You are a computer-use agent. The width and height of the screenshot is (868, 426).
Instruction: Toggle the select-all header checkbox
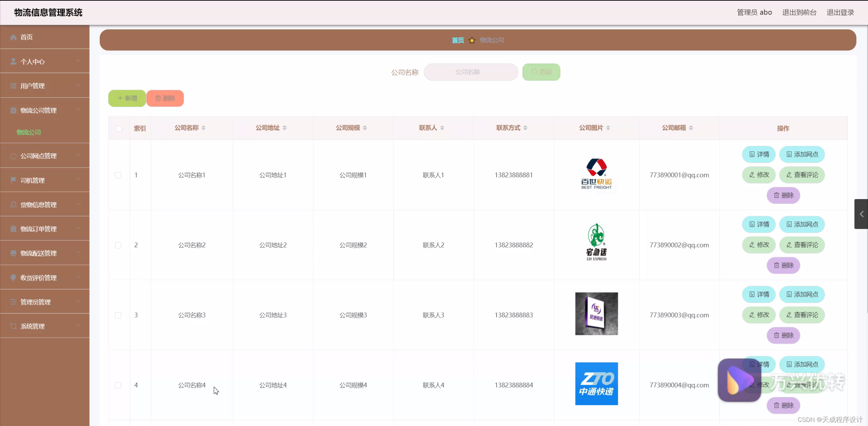click(119, 128)
